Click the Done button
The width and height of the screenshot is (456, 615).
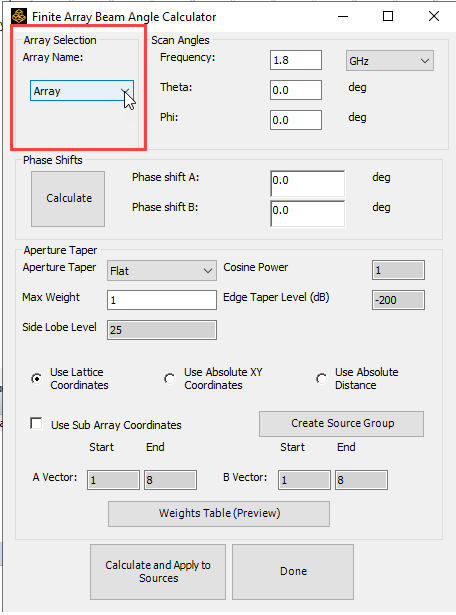coord(293,571)
